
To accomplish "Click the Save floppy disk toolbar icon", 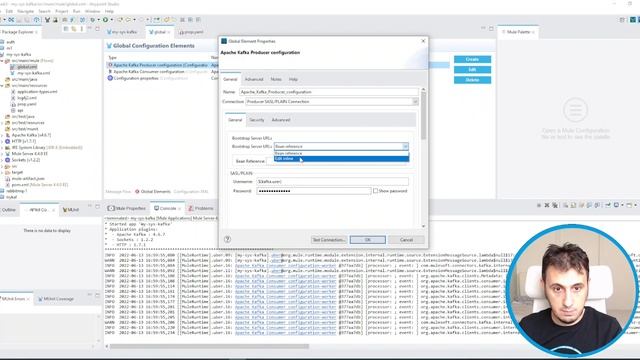I will click(x=19, y=20).
